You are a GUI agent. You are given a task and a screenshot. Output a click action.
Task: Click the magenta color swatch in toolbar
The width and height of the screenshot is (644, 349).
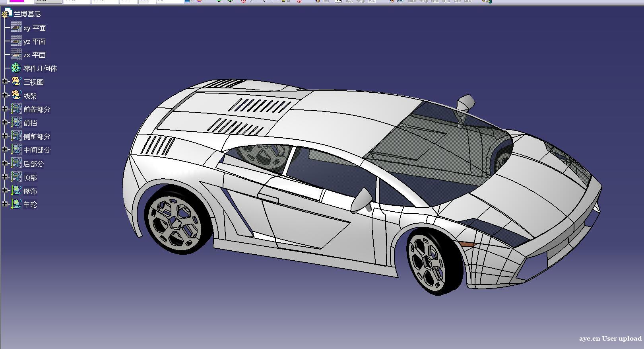17,1
